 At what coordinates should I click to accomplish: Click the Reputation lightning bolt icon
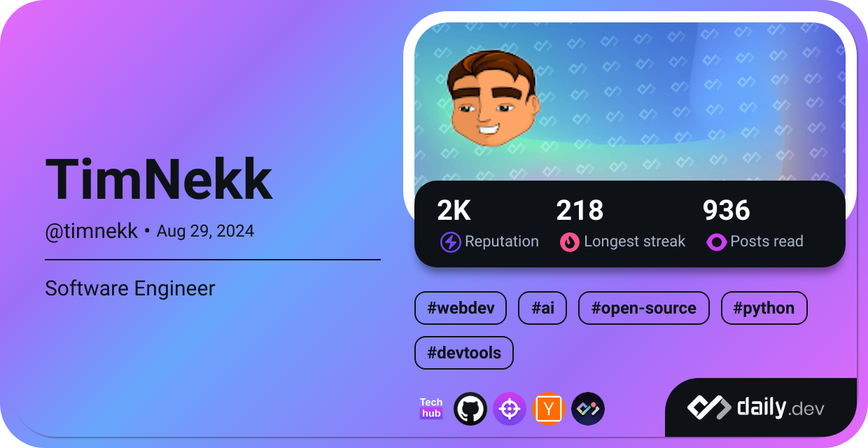(450, 242)
